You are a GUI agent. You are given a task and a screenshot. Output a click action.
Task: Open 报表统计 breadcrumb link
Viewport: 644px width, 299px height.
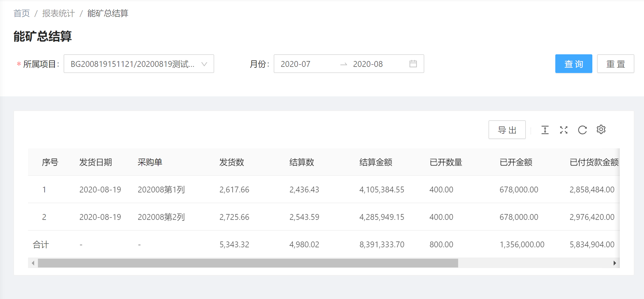click(58, 13)
